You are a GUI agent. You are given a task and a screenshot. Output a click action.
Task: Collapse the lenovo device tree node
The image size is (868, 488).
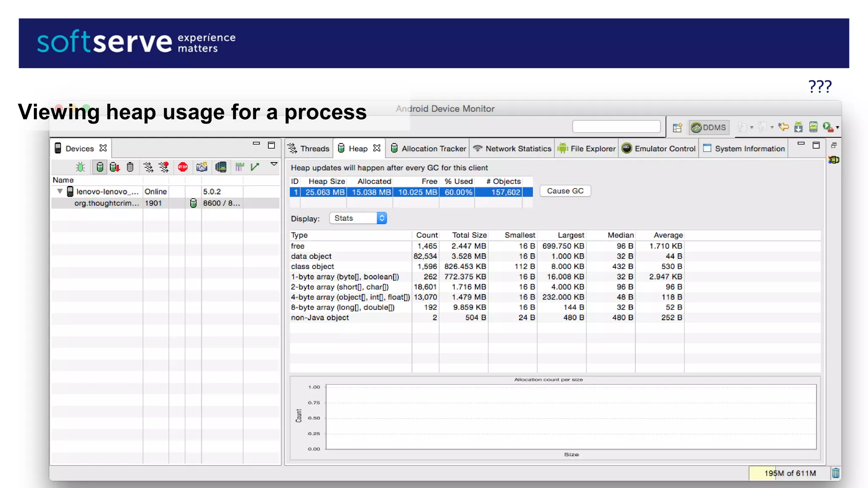click(x=60, y=191)
